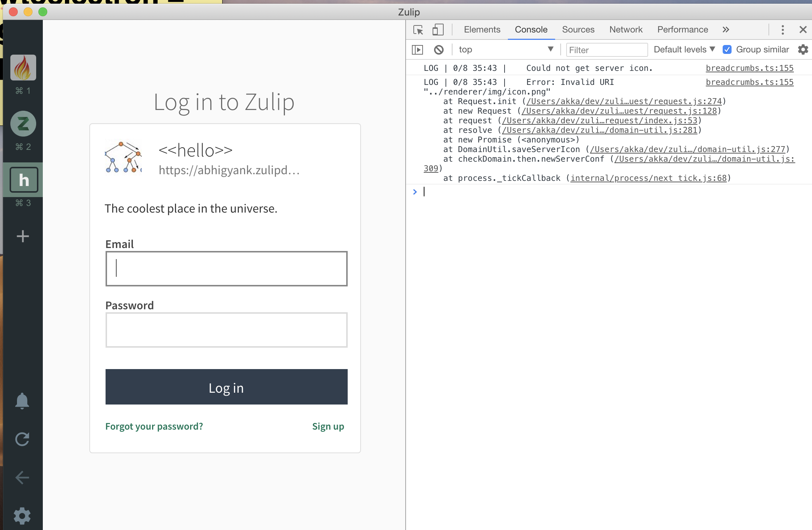Click the Log in button

[x=226, y=387]
